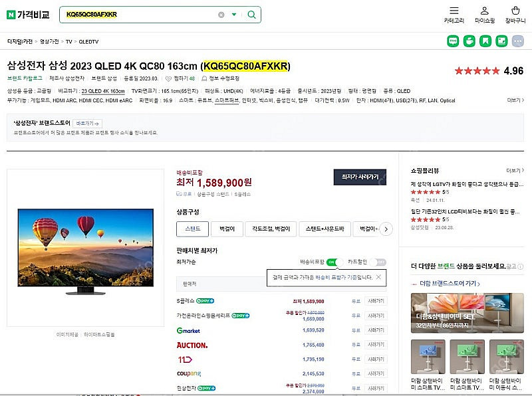Click 더함&삼탠바이미 SET banner
Viewport: 532px width, 396px height.
tap(467, 313)
